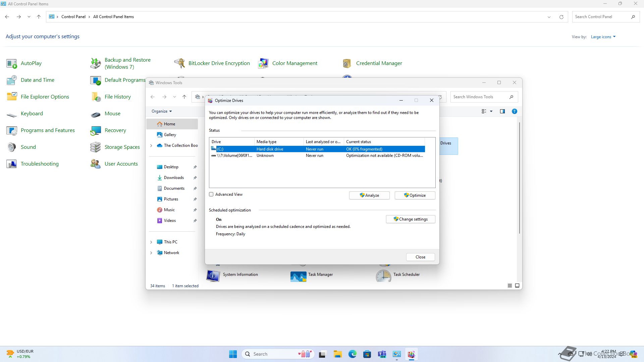The width and height of the screenshot is (644, 362).
Task: Open Programs and Features
Action: tap(41, 130)
